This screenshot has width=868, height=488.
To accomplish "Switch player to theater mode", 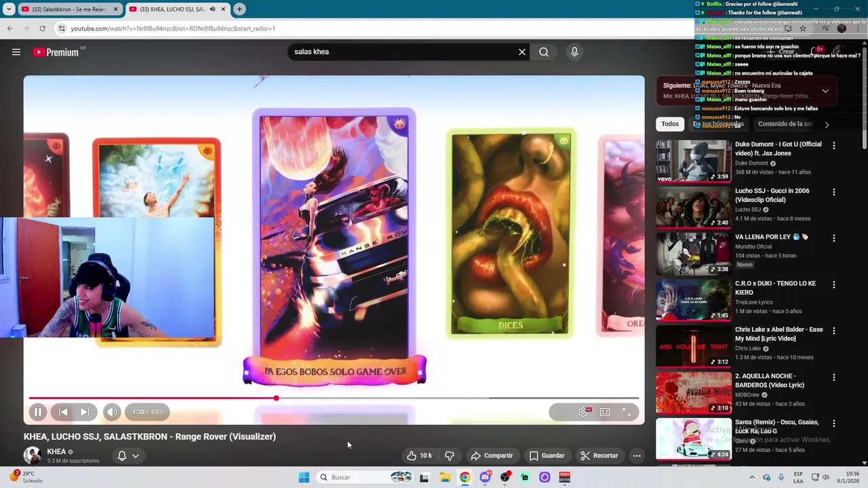I will click(605, 411).
